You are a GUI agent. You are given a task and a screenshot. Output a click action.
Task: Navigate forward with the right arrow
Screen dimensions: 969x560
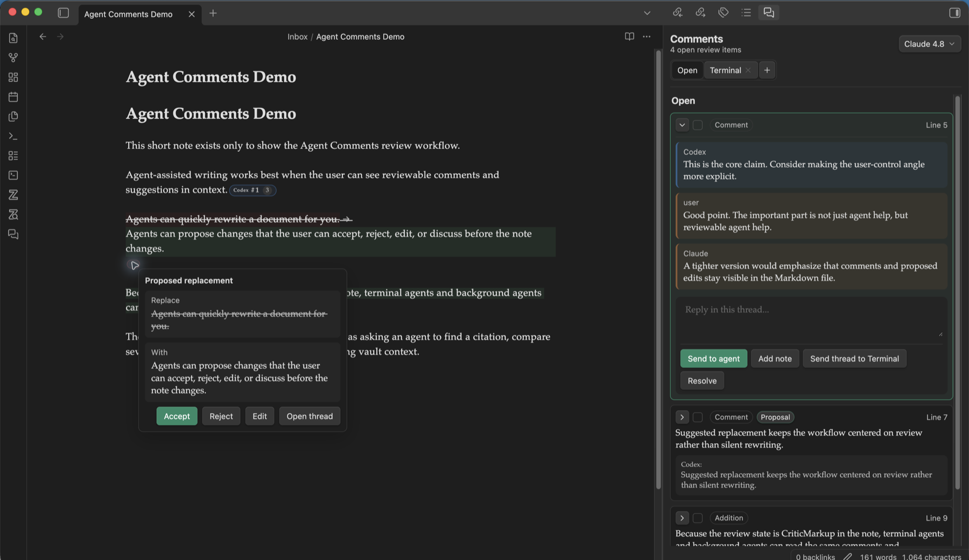coord(60,37)
